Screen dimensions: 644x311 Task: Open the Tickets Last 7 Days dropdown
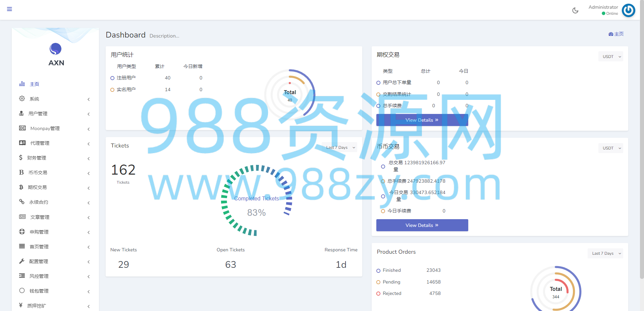(x=339, y=147)
